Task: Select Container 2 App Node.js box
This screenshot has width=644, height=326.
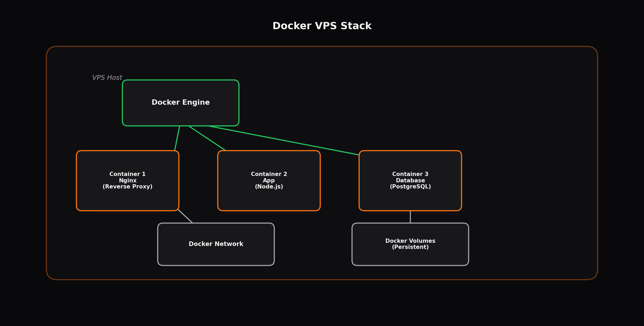Action: pyautogui.click(x=269, y=181)
